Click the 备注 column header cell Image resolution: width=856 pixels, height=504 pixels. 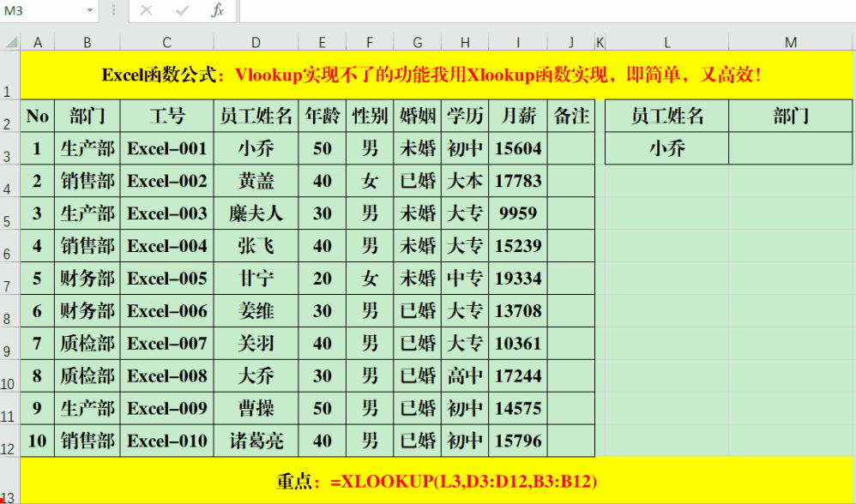click(x=570, y=116)
